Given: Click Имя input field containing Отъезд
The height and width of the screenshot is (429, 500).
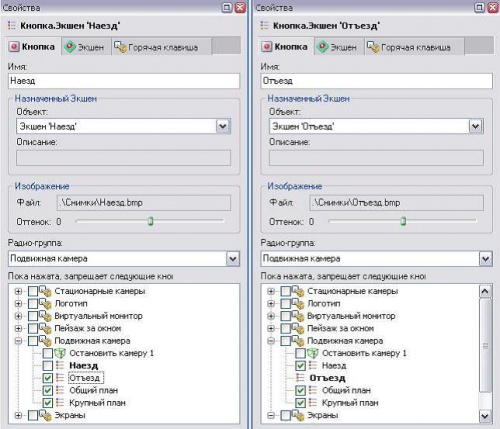Looking at the screenshot, I should (x=376, y=81).
